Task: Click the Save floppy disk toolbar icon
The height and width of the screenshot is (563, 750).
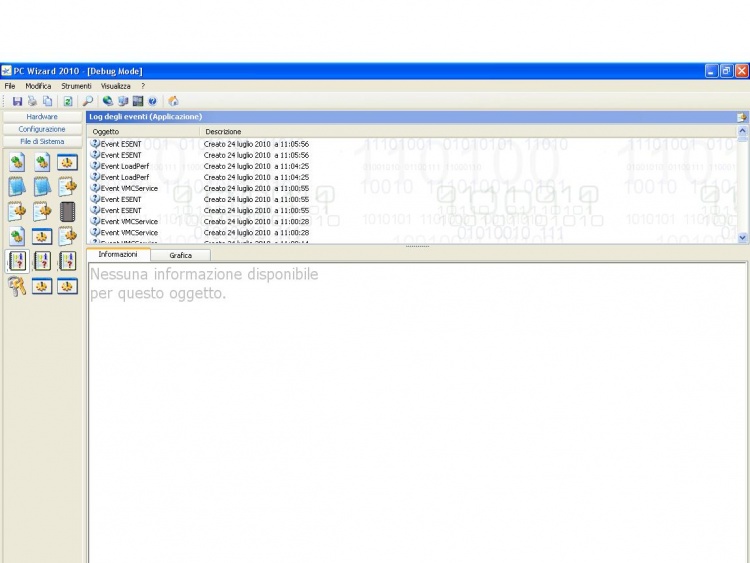Action: coord(17,101)
